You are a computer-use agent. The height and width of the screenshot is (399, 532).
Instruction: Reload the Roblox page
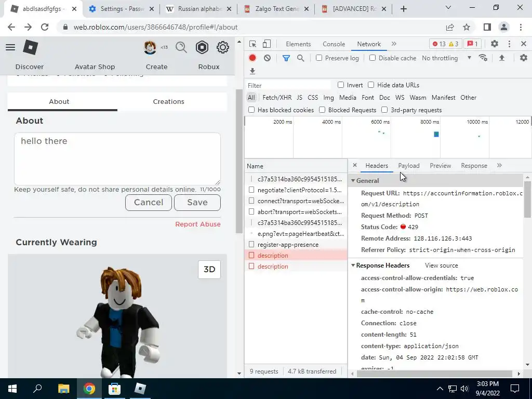(45, 27)
